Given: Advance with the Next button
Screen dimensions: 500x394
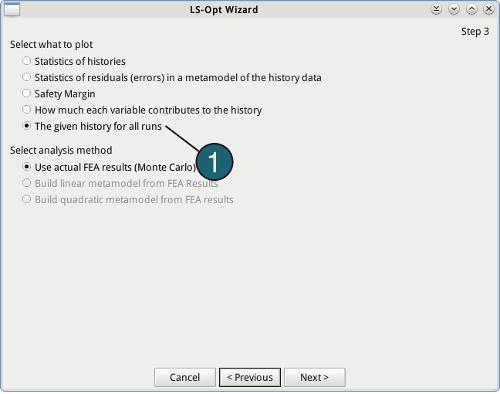Looking at the screenshot, I should pos(315,377).
